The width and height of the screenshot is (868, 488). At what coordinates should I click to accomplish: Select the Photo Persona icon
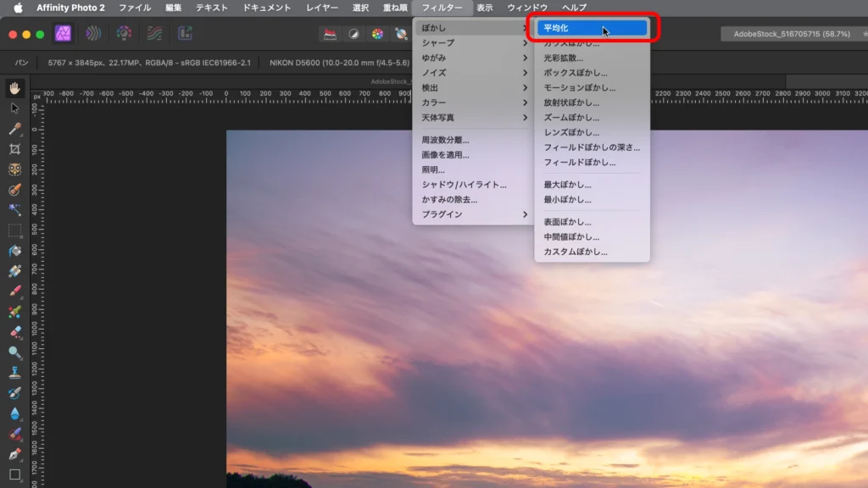click(63, 34)
